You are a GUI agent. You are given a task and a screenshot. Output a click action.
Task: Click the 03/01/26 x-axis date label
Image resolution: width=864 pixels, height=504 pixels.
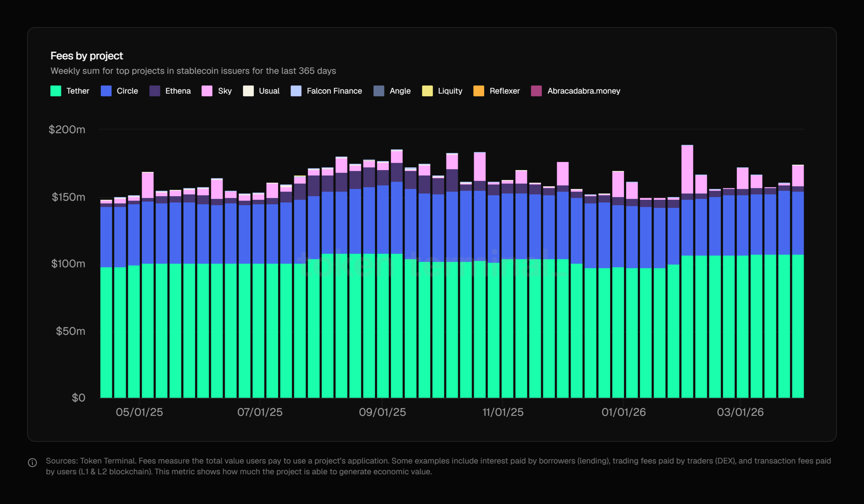(740, 412)
